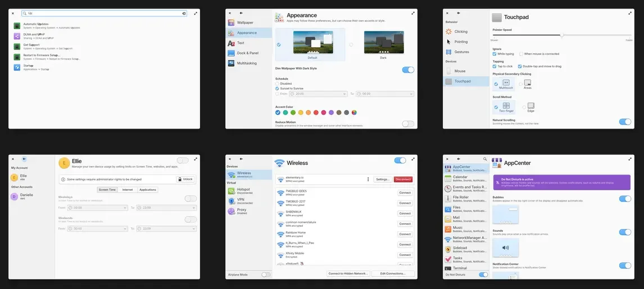Select Gestures in Touchpad sidebar
Image resolution: width=644 pixels, height=289 pixels.
point(466,52)
